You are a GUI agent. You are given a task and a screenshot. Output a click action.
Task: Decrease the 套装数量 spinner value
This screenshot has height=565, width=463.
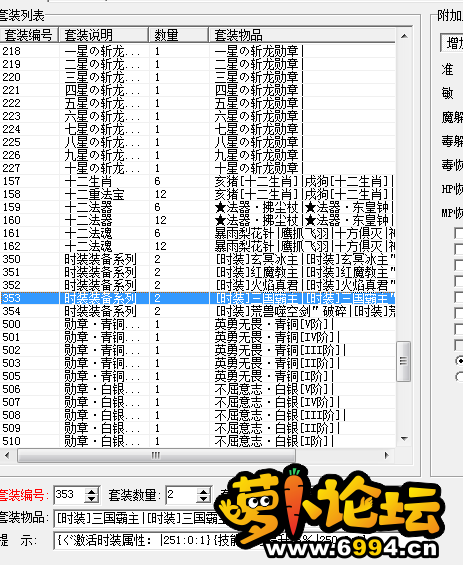[x=204, y=499]
